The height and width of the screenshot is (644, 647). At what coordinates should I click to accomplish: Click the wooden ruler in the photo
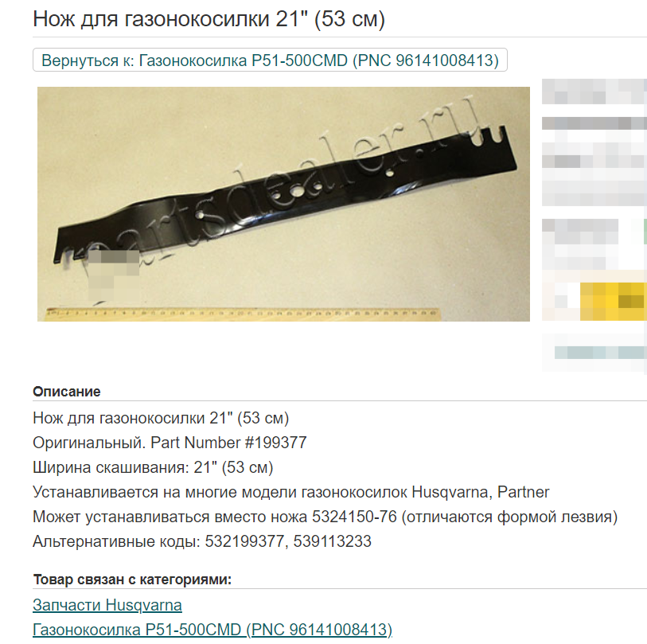tap(243, 314)
